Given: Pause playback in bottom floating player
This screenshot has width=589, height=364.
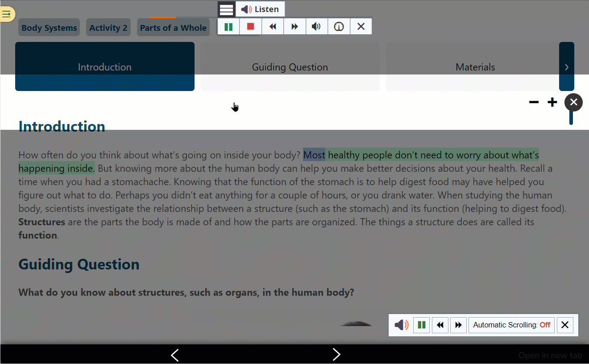Looking at the screenshot, I should coord(421,325).
